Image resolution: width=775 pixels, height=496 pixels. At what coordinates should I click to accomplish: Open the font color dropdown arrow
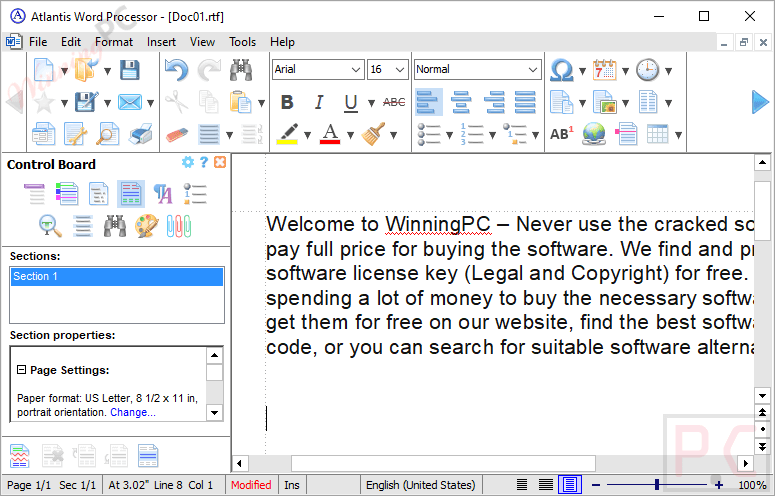click(x=350, y=134)
